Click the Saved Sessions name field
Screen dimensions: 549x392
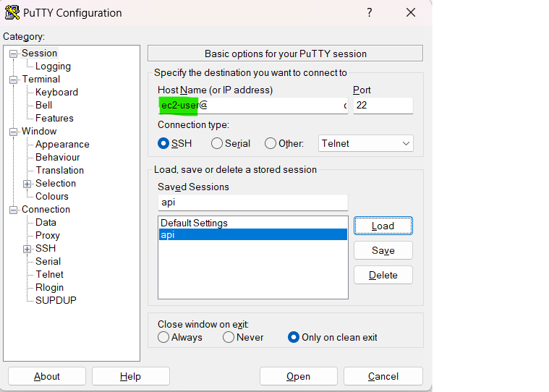[252, 203]
